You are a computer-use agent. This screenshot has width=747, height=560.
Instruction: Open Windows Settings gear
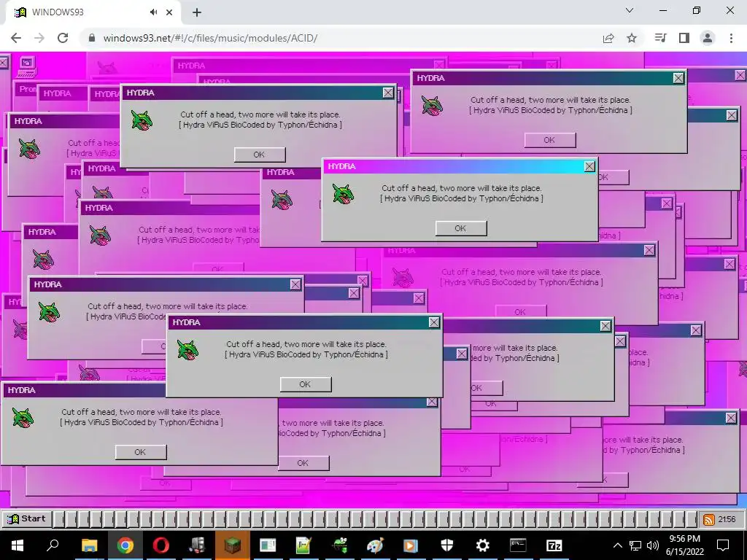tap(482, 545)
